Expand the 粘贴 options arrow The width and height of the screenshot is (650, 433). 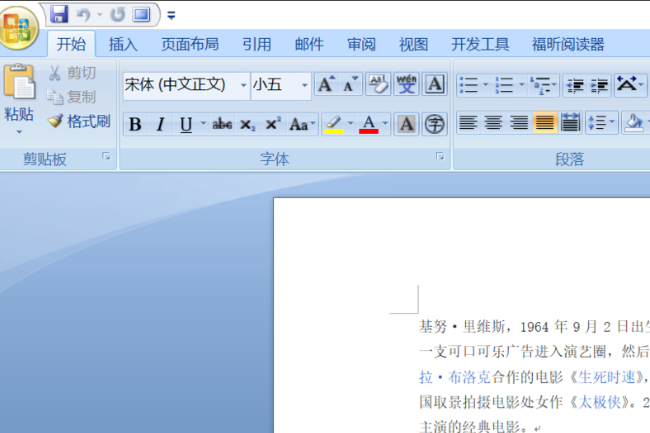tap(19, 132)
